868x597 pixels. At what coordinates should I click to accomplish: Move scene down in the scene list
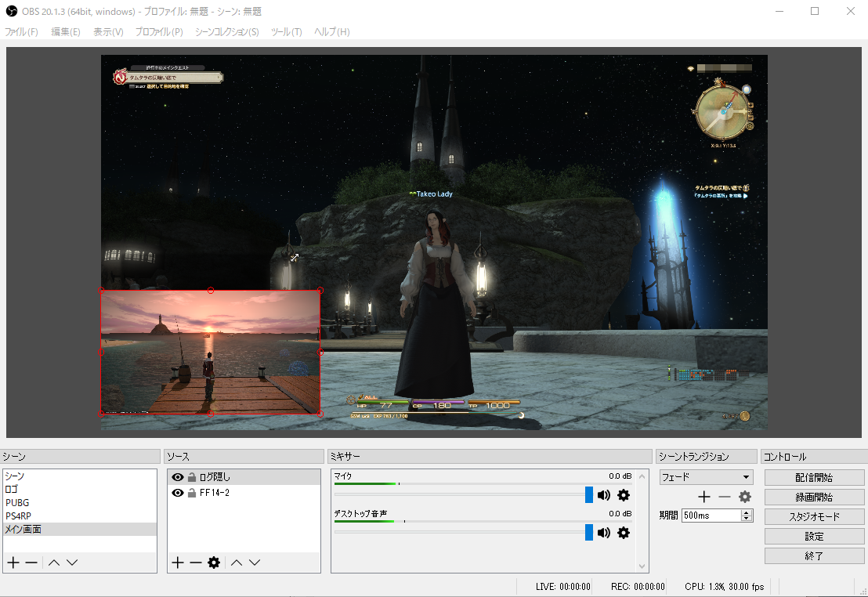(72, 563)
